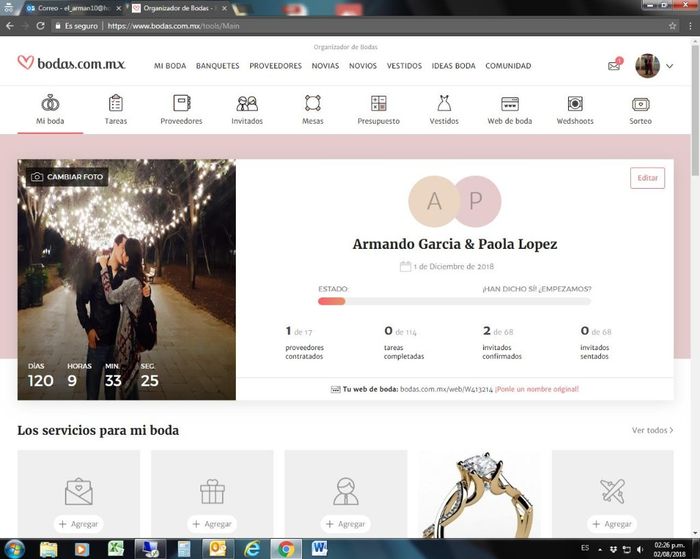
Task: Click the gift box service card icon
Action: [x=212, y=491]
